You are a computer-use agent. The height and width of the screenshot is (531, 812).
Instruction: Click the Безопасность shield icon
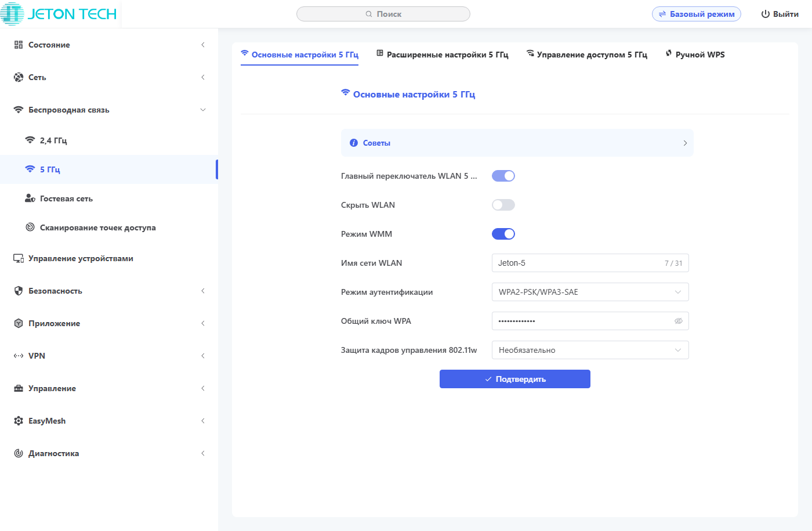(x=19, y=291)
